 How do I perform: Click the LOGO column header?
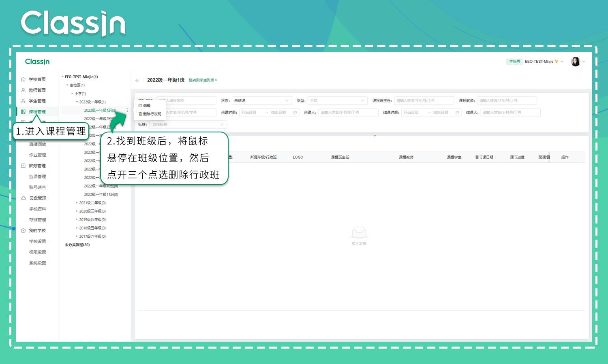click(298, 157)
